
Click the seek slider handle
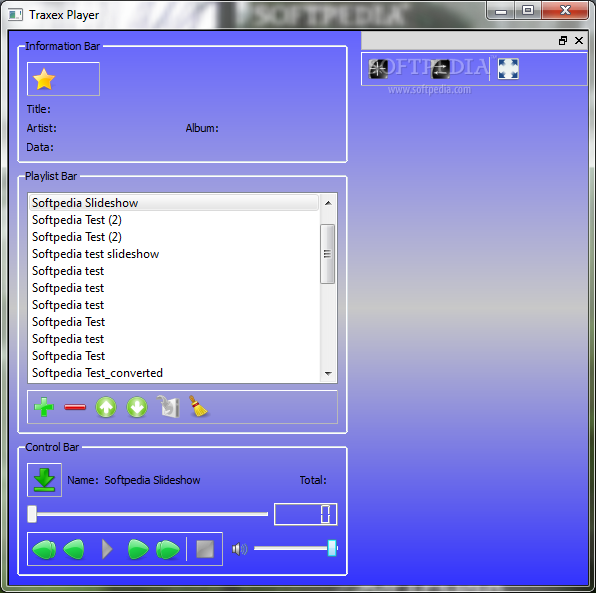coord(32,514)
